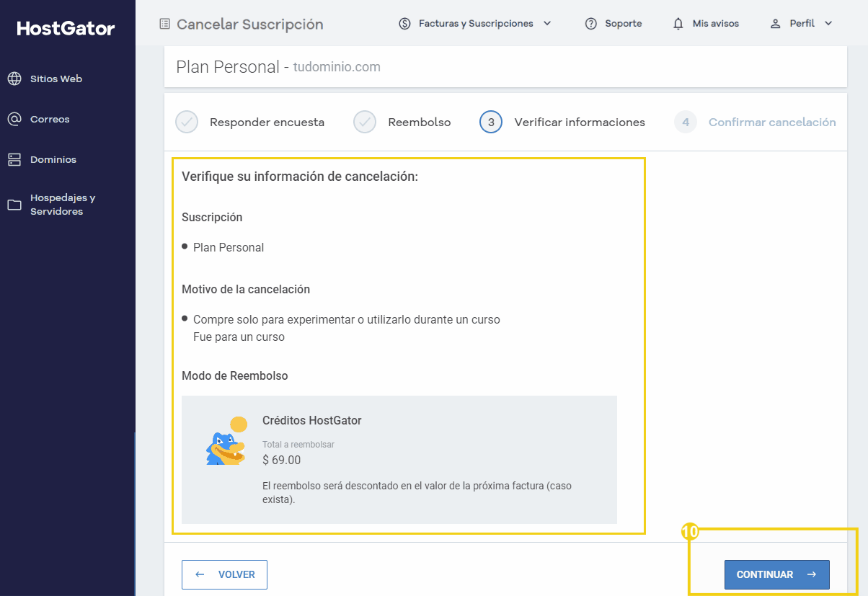Click the page icon beside Cancelar Suscripción
Image resolution: width=868 pixels, height=596 pixels.
tap(165, 24)
